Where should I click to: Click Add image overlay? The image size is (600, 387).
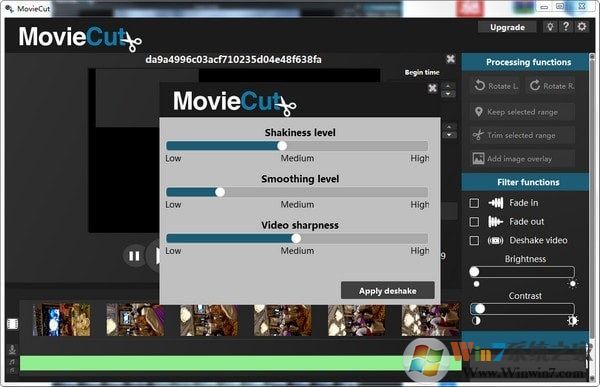coord(522,158)
